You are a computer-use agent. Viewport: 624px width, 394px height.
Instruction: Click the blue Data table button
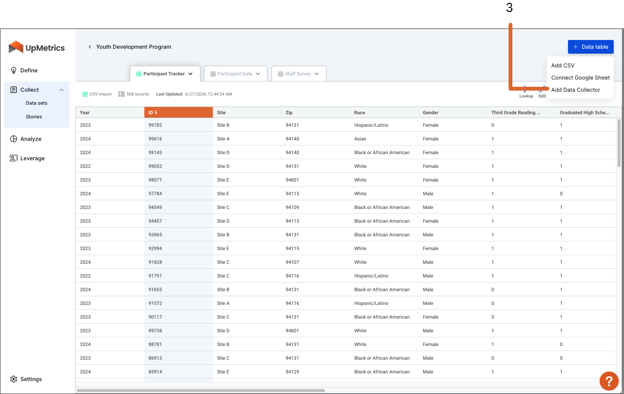coord(591,47)
